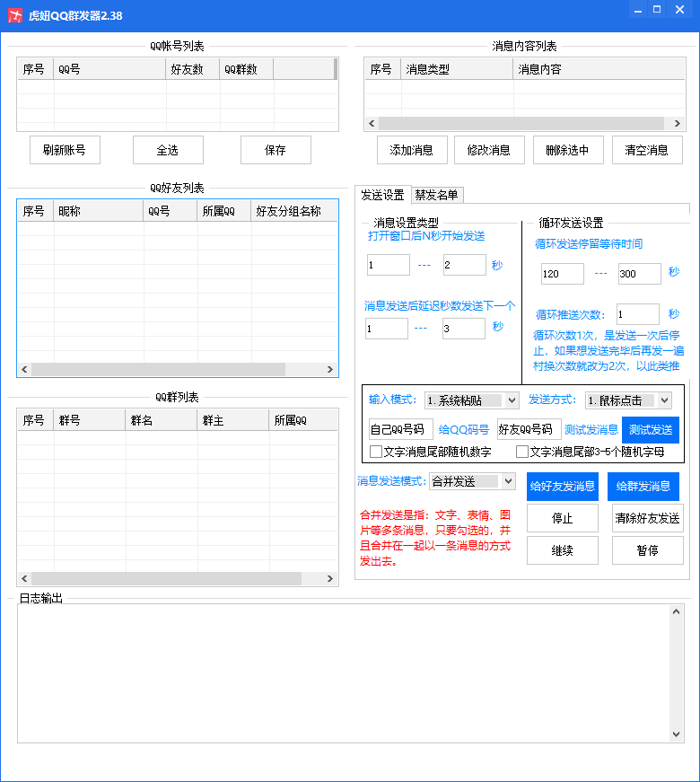
Task: Click left arrow of QQ群列表 scrollbar
Action: (x=24, y=578)
